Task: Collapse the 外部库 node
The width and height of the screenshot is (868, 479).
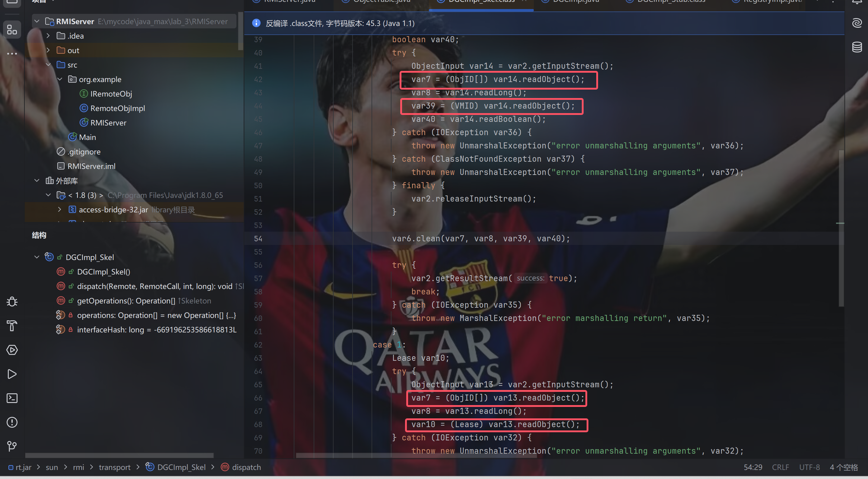Action: [x=37, y=180]
